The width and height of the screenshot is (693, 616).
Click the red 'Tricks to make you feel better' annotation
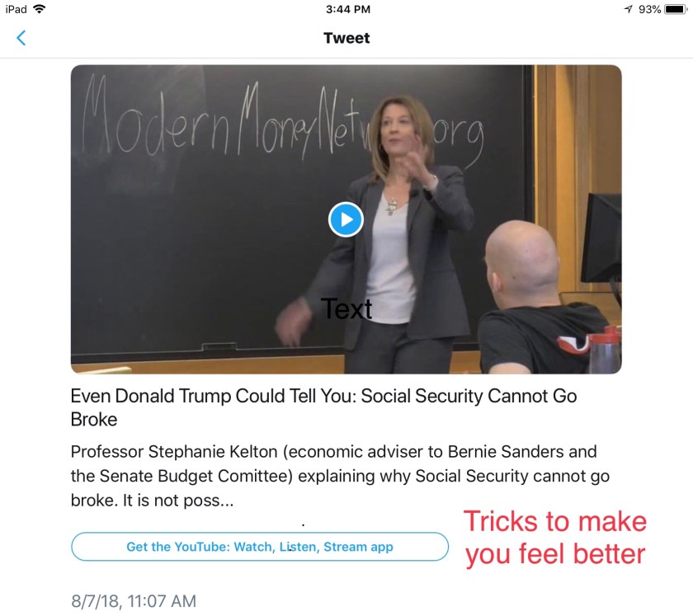[555, 538]
